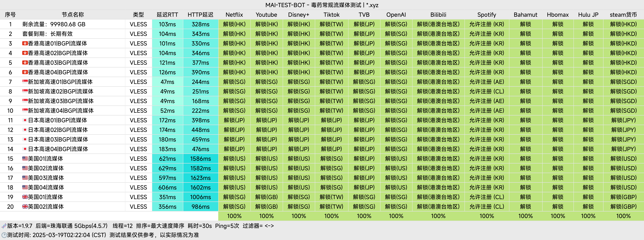Click the Japan flag icon on 日本高速02 node

tap(25, 130)
